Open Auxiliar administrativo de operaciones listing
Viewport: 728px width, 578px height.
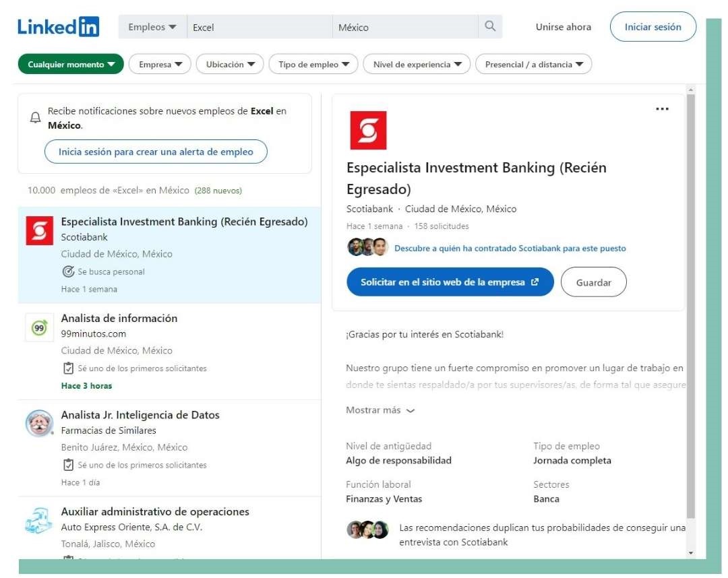coord(169,528)
